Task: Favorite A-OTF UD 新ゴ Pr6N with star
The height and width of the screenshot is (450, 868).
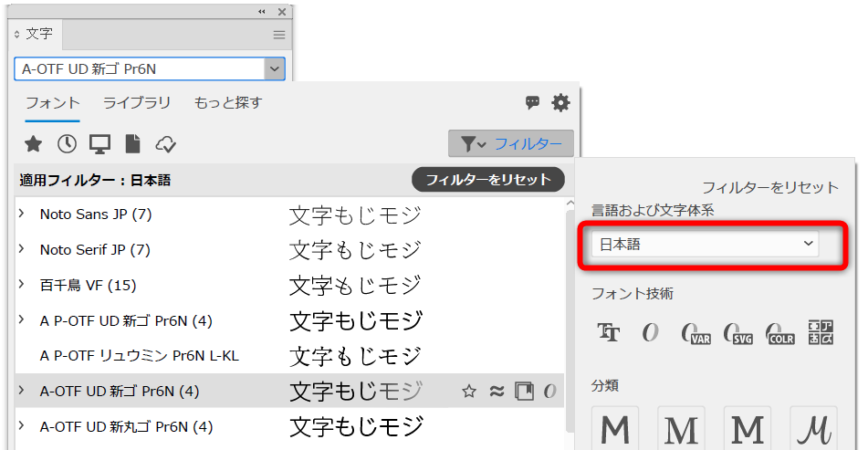Action: tap(469, 392)
